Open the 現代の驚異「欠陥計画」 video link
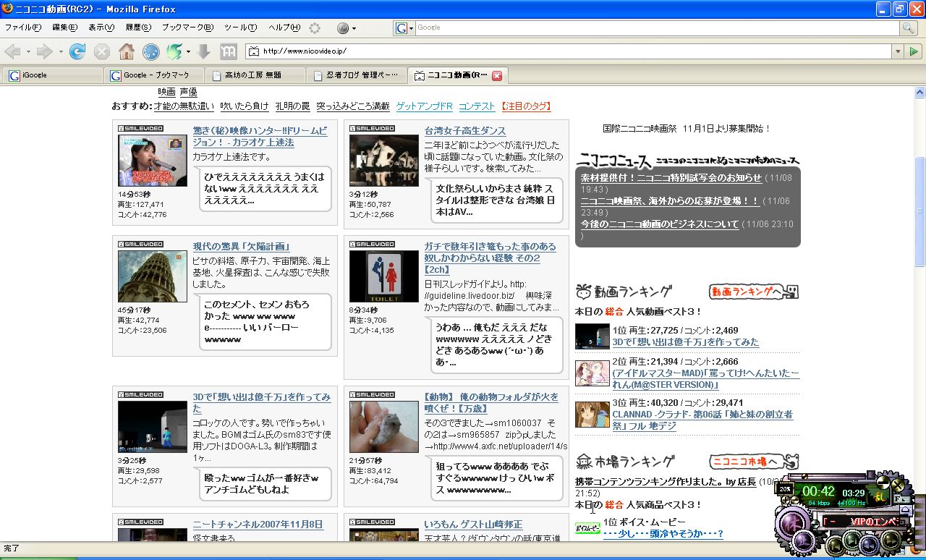Viewport: 926px width, 560px height. click(x=241, y=247)
